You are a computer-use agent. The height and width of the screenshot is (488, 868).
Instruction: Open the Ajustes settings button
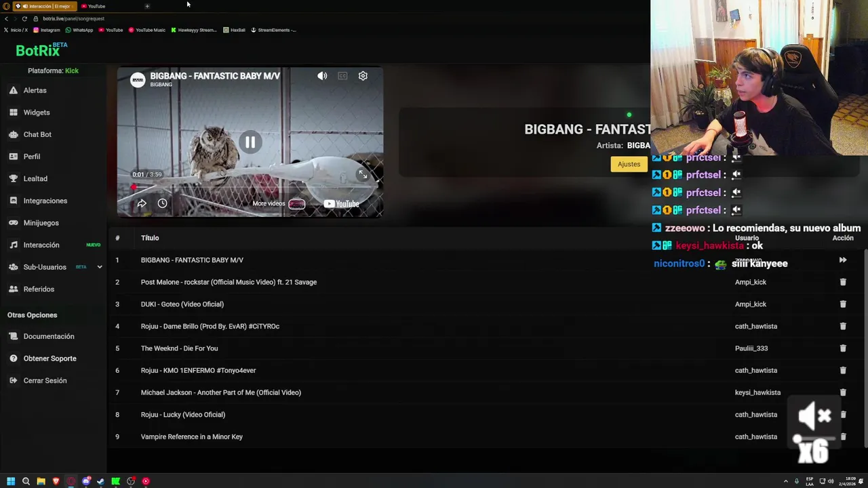click(629, 164)
